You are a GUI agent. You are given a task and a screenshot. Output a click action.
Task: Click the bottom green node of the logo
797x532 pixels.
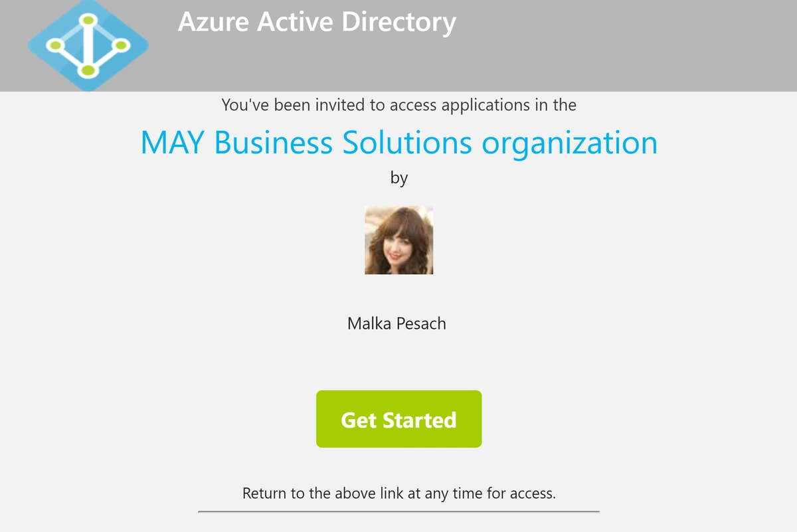pyautogui.click(x=88, y=70)
